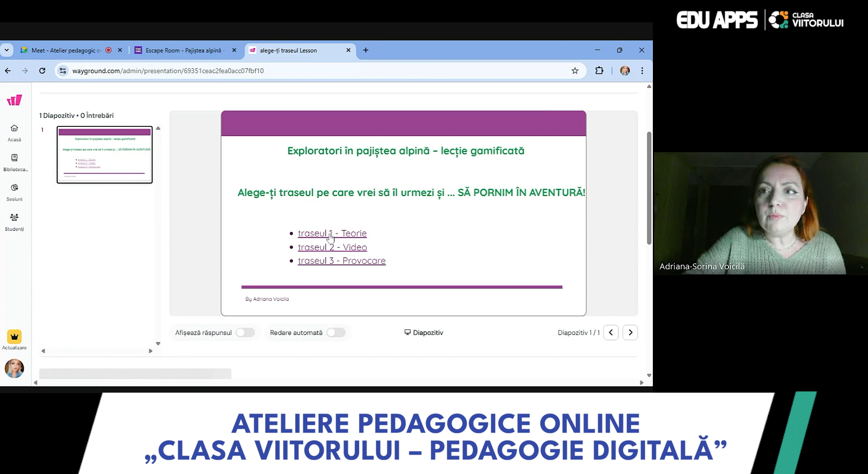The height and width of the screenshot is (474, 868).
Task: Open a new browser tab
Action: (x=366, y=50)
